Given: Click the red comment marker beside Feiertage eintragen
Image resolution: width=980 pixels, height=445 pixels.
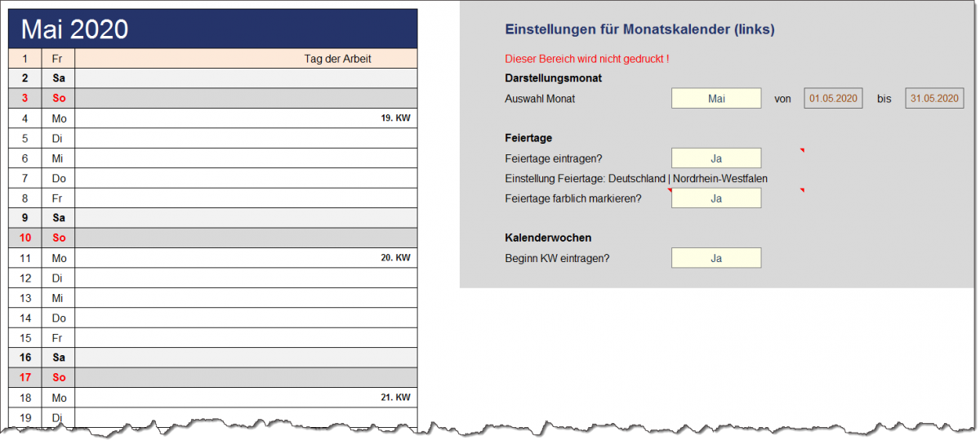Looking at the screenshot, I should click(x=802, y=151).
